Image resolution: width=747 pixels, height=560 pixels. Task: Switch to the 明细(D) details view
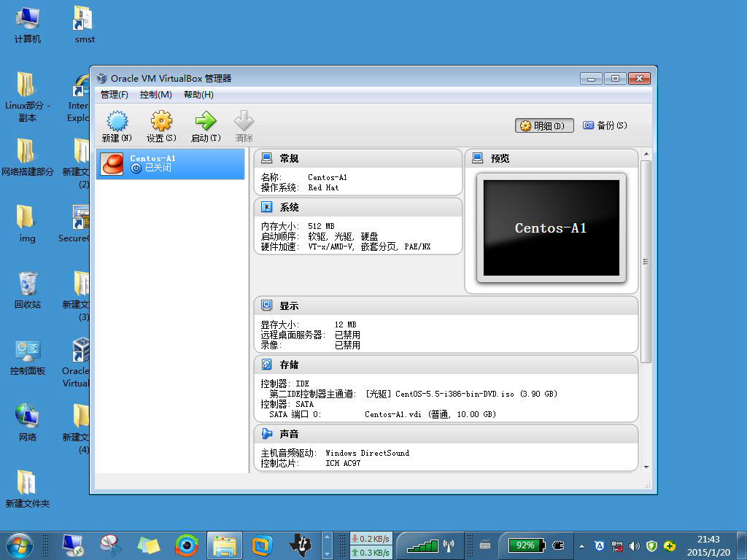coord(544,125)
